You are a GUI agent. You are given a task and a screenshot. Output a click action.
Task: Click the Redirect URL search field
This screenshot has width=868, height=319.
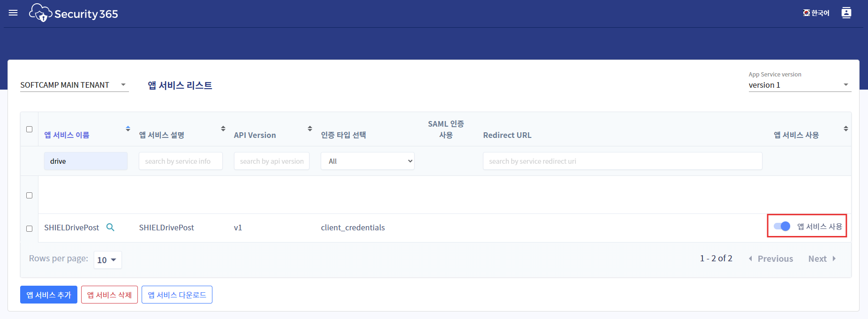coord(622,161)
